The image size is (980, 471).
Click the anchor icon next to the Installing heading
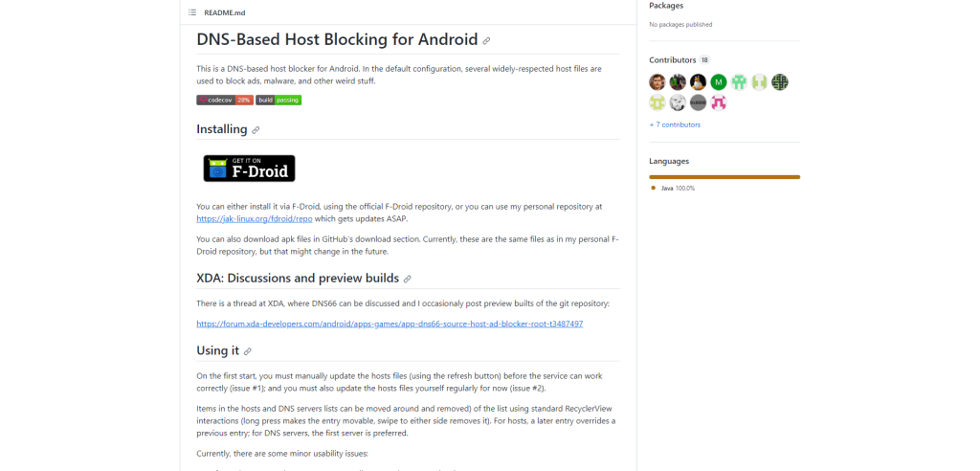[255, 130]
